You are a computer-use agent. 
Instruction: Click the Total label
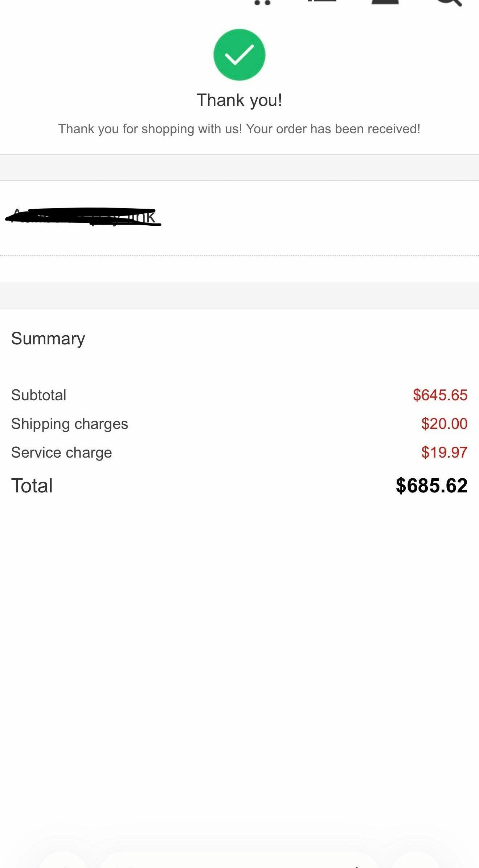[32, 486]
